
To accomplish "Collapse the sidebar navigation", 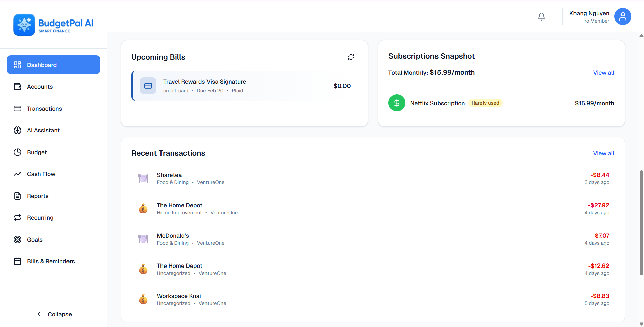I will [54, 314].
